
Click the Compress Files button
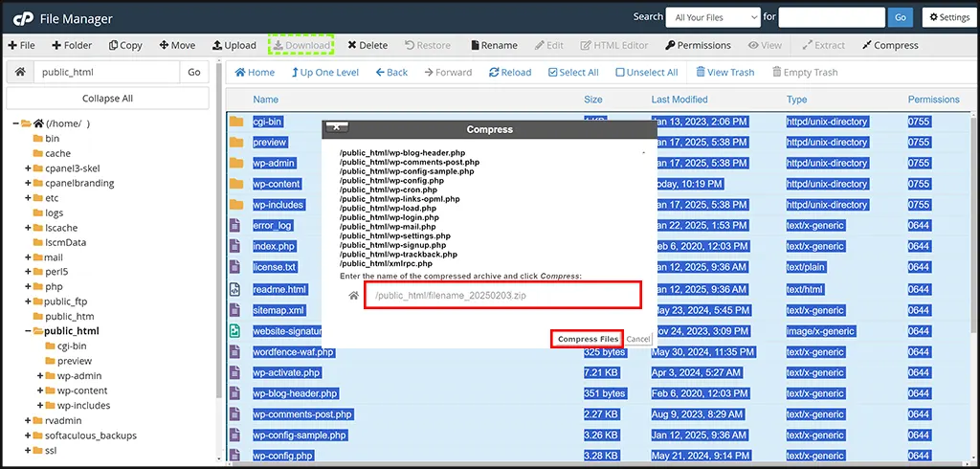click(588, 339)
